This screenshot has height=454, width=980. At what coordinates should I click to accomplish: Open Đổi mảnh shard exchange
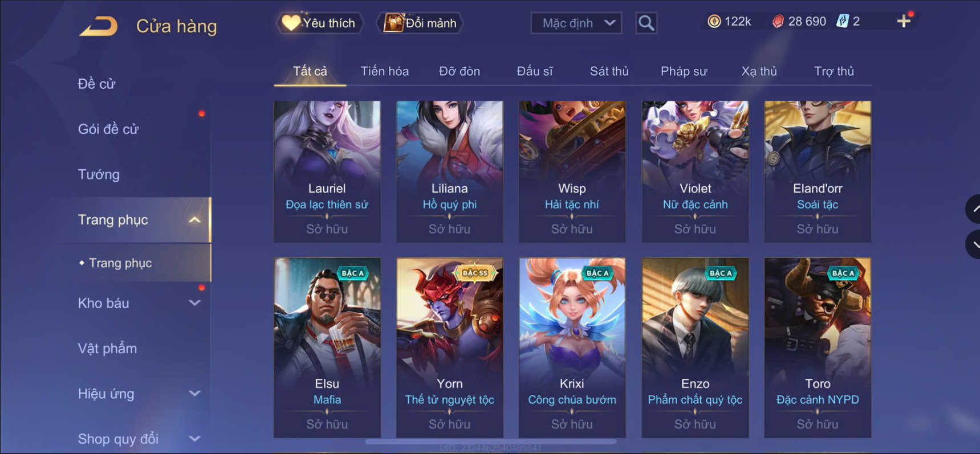tap(420, 23)
